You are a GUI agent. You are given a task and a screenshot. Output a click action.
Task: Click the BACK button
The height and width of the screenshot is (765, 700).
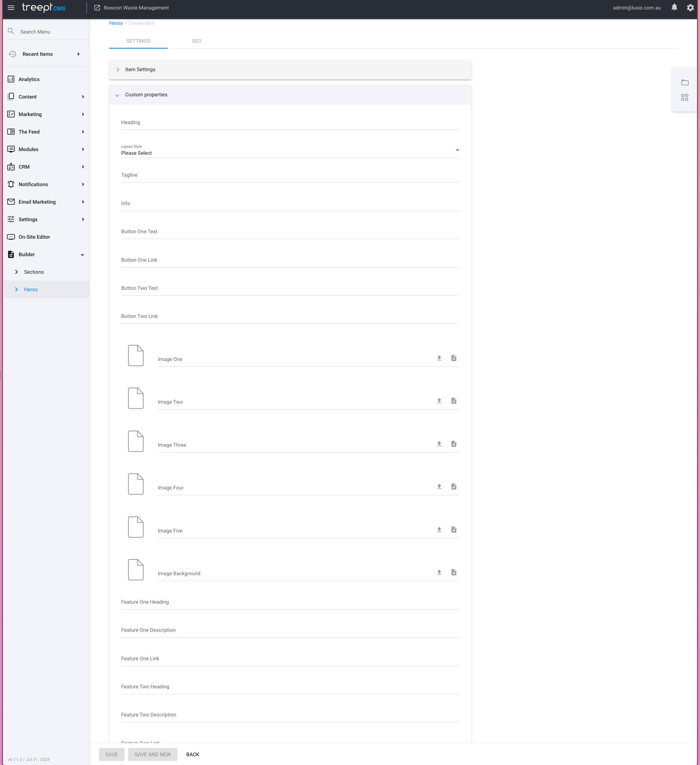(x=193, y=754)
